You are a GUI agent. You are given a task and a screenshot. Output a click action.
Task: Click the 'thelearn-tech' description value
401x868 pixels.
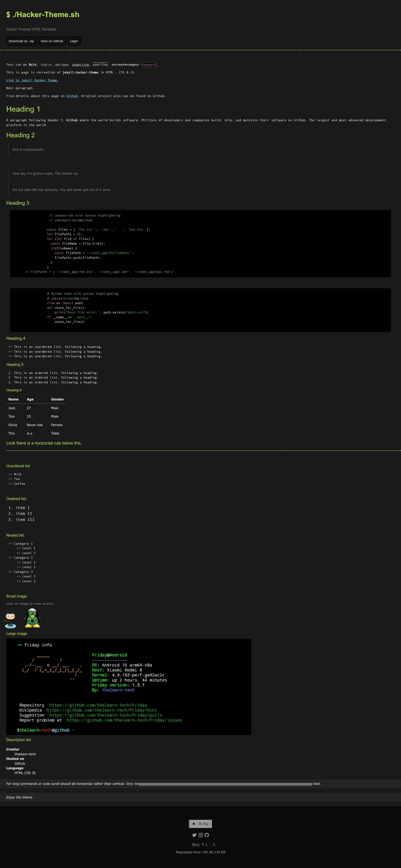pyautogui.click(x=25, y=754)
